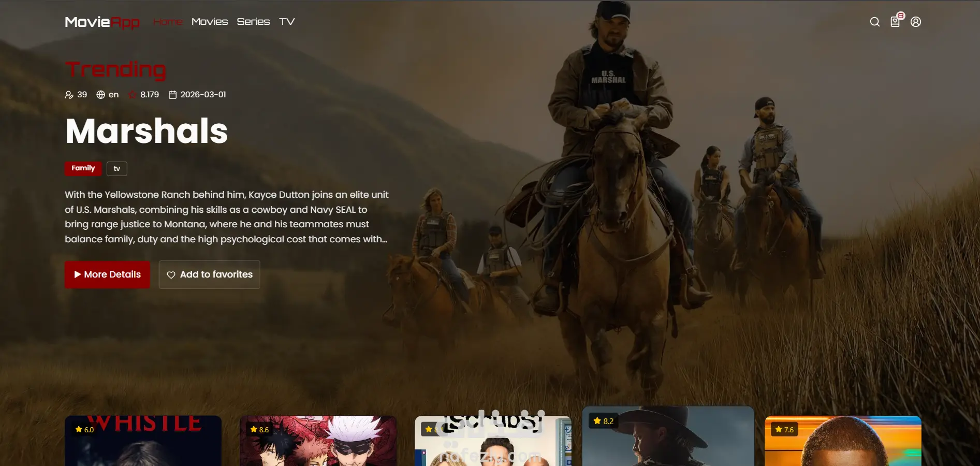Image resolution: width=980 pixels, height=466 pixels.
Task: Select the Family genre tag
Action: [x=83, y=168]
